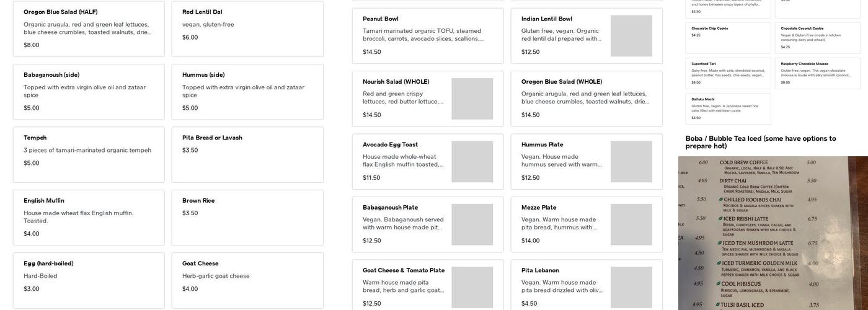Select the Red Lentil Dal card
The width and height of the screenshot is (868, 310).
(x=247, y=29)
